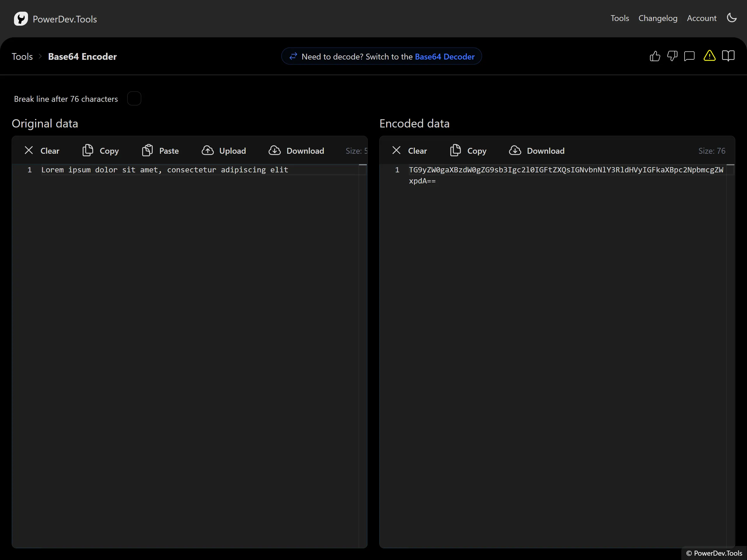747x560 pixels.
Task: Enable Break line after 76 characters checkbox
Action: (134, 99)
